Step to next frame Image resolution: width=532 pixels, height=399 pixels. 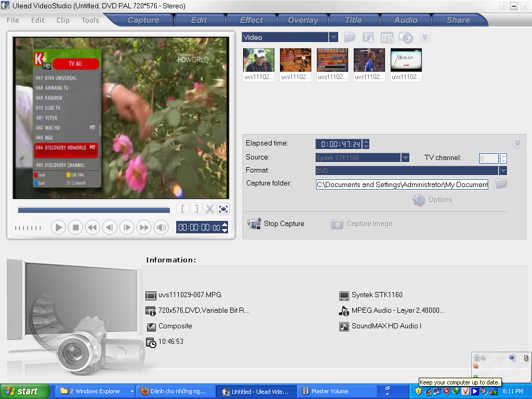point(127,228)
